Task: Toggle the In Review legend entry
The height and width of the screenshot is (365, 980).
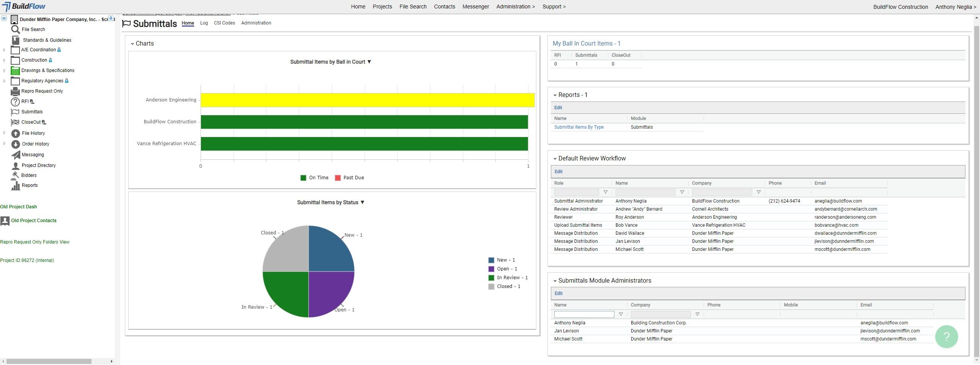Action: pyautogui.click(x=508, y=278)
